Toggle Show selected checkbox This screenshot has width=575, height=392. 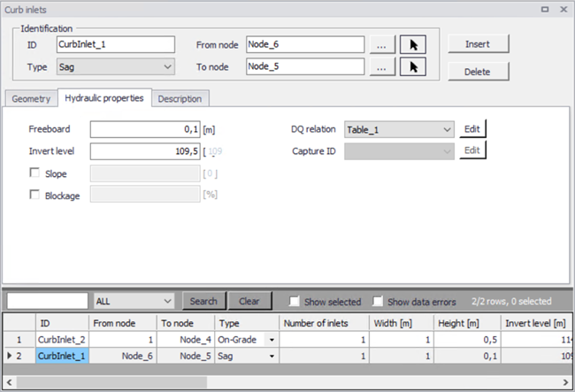tap(294, 302)
